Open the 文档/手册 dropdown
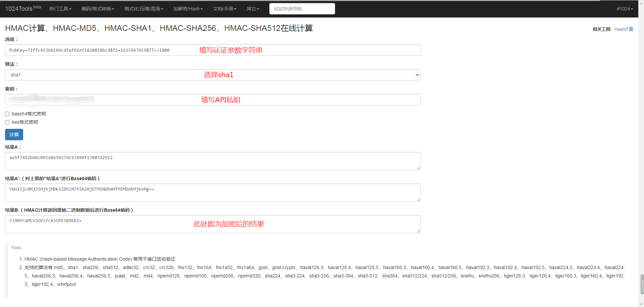The width and height of the screenshot is (644, 307). pyautogui.click(x=225, y=9)
